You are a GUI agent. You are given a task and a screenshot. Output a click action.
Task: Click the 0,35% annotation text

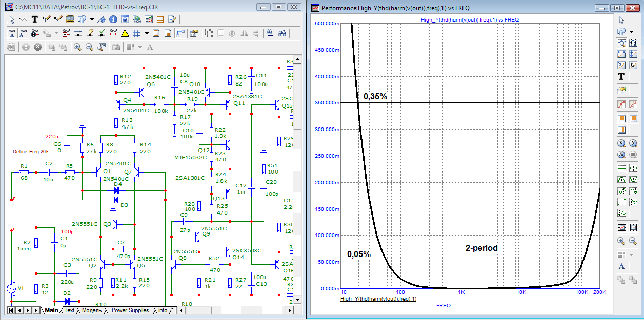click(x=375, y=96)
